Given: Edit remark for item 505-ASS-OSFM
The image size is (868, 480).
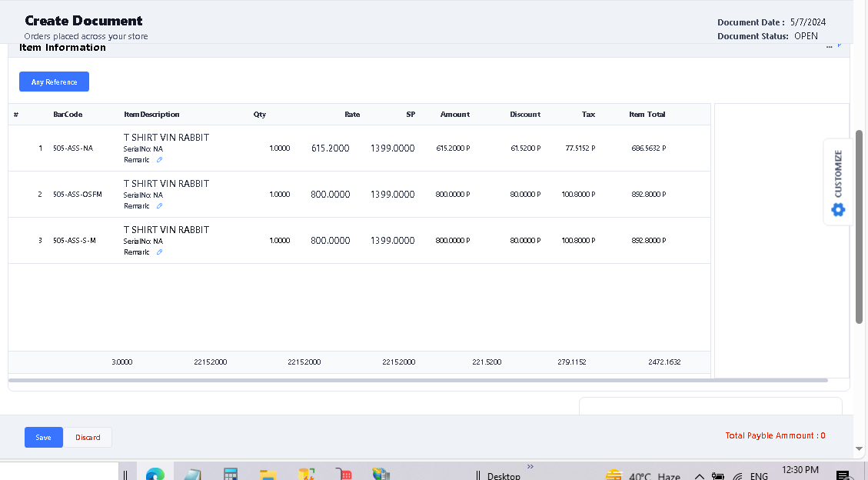Looking at the screenshot, I should (x=159, y=206).
